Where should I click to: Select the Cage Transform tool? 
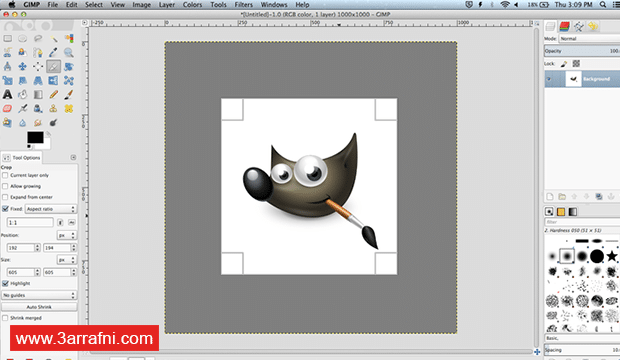click(69, 81)
